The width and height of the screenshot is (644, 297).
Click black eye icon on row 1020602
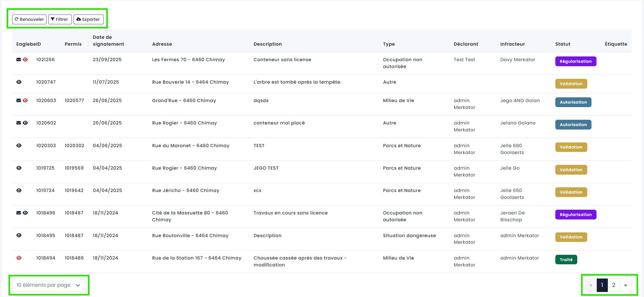pos(25,123)
